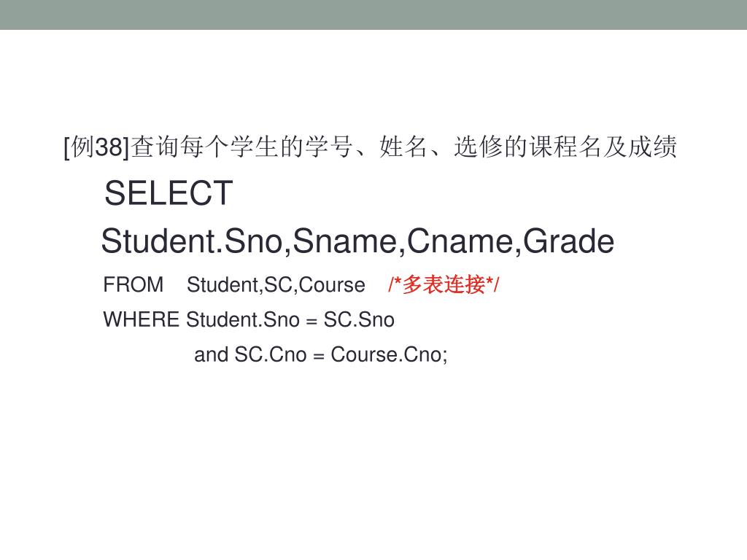Click Course.Cno; at the statement end

click(390, 355)
